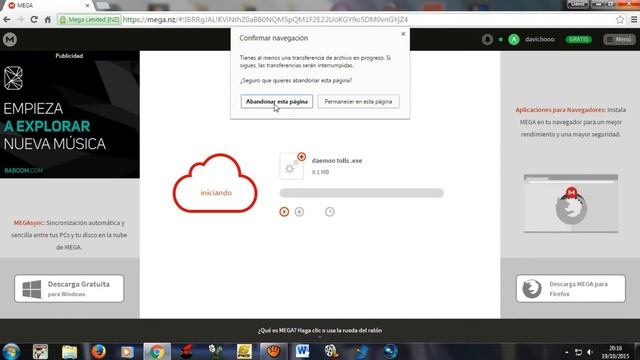Open media player taskbar icon
The height and width of the screenshot is (360, 640).
(x=127, y=351)
